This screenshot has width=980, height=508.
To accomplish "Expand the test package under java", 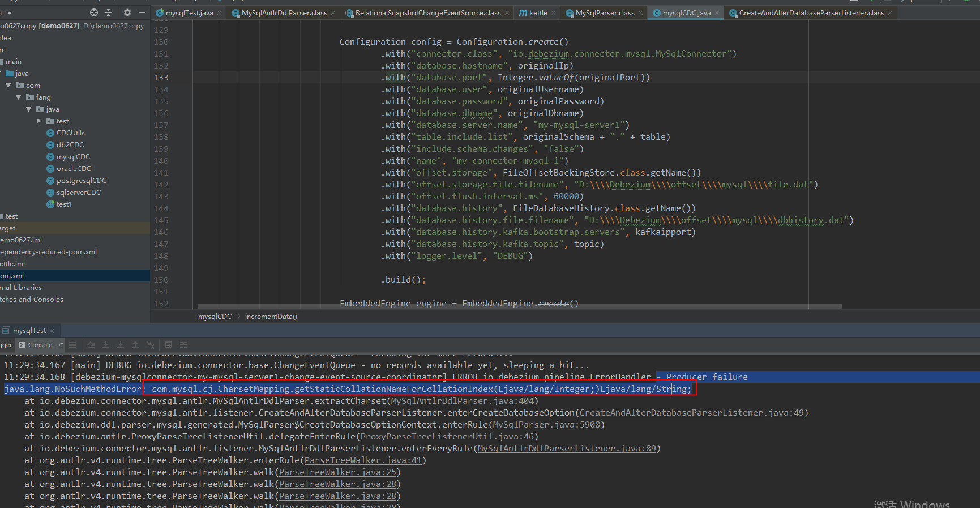I will pos(39,121).
